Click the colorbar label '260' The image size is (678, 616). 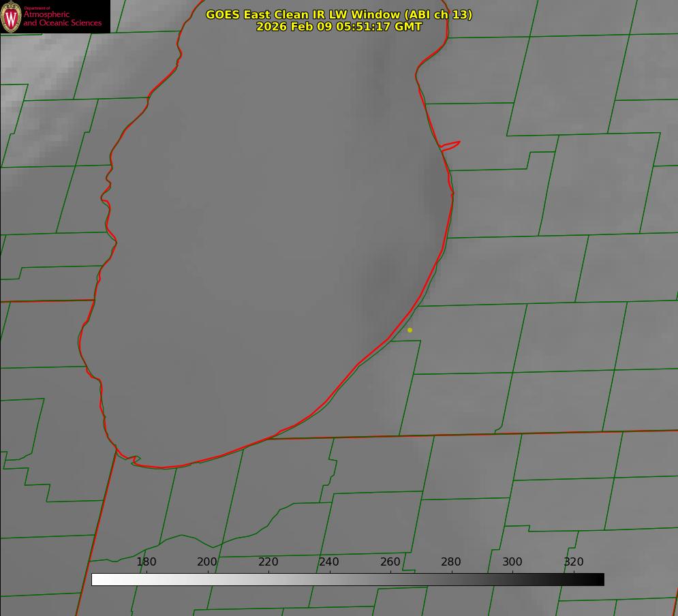point(390,561)
